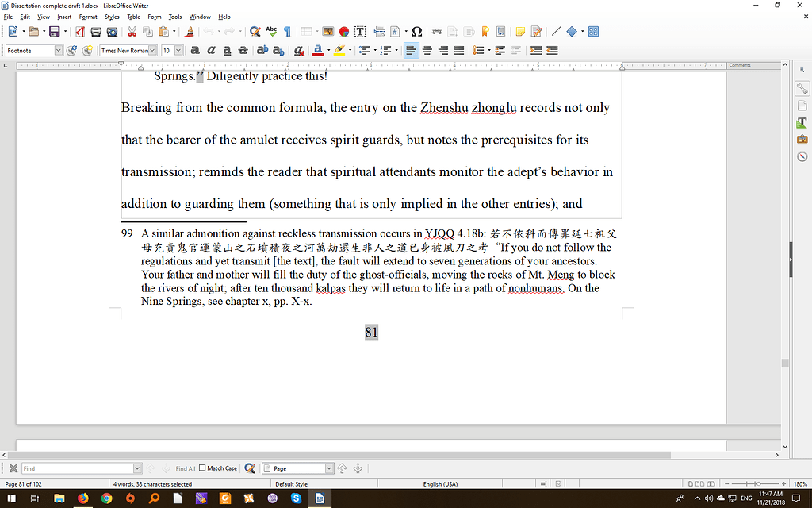Toggle italic formatting
812x508 pixels.
point(210,50)
